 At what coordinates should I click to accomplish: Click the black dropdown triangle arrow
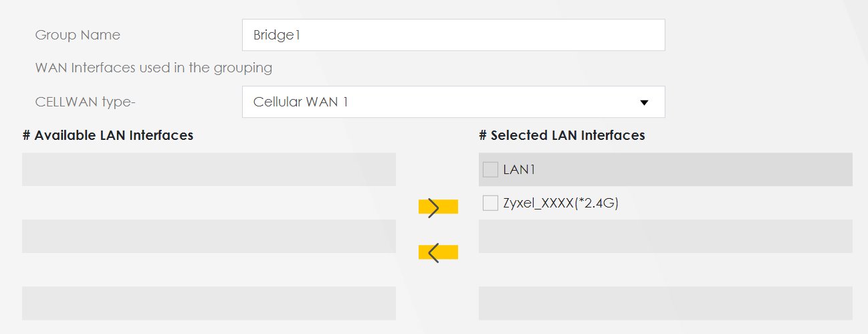[644, 103]
